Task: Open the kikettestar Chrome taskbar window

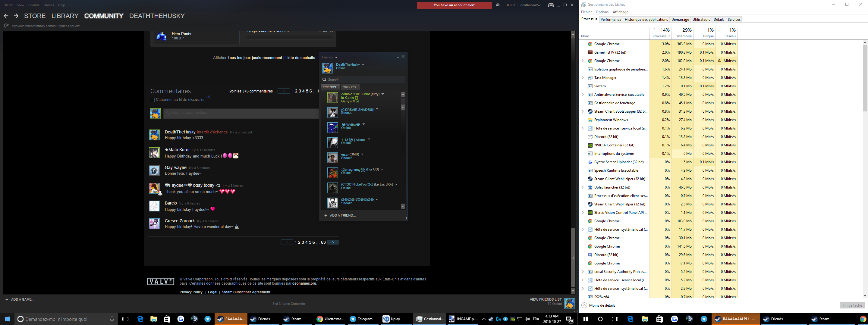Action: pyautogui.click(x=330, y=319)
